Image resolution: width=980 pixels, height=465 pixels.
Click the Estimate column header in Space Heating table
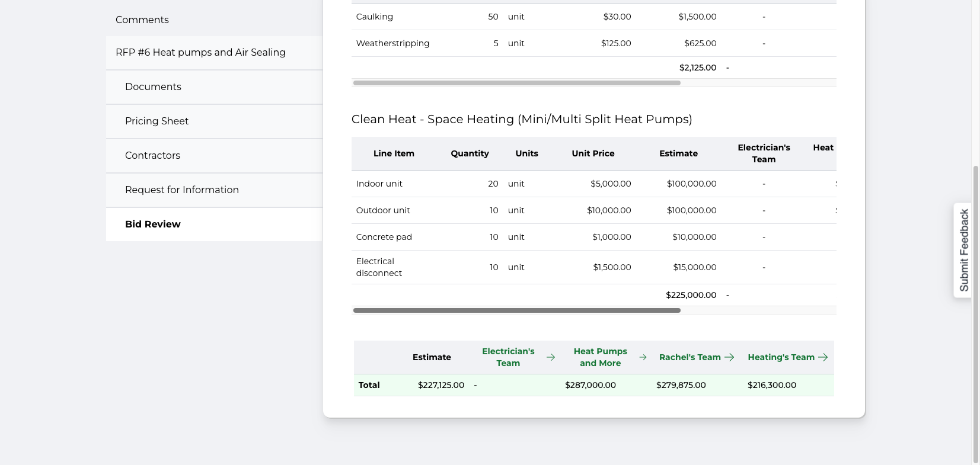click(x=678, y=153)
